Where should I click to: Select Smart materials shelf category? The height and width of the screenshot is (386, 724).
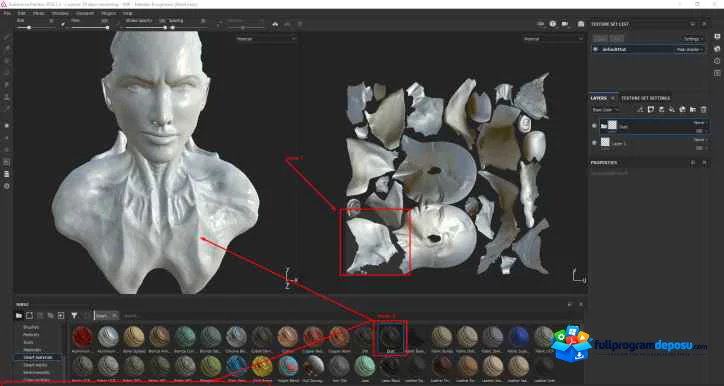tap(38, 357)
